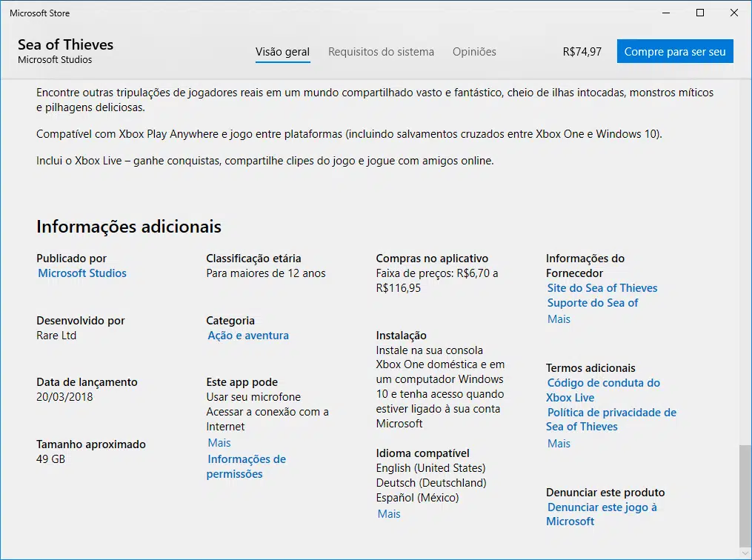Click Deutsch (Deutschland) language entry
Screen dimensions: 752x560
click(431, 483)
